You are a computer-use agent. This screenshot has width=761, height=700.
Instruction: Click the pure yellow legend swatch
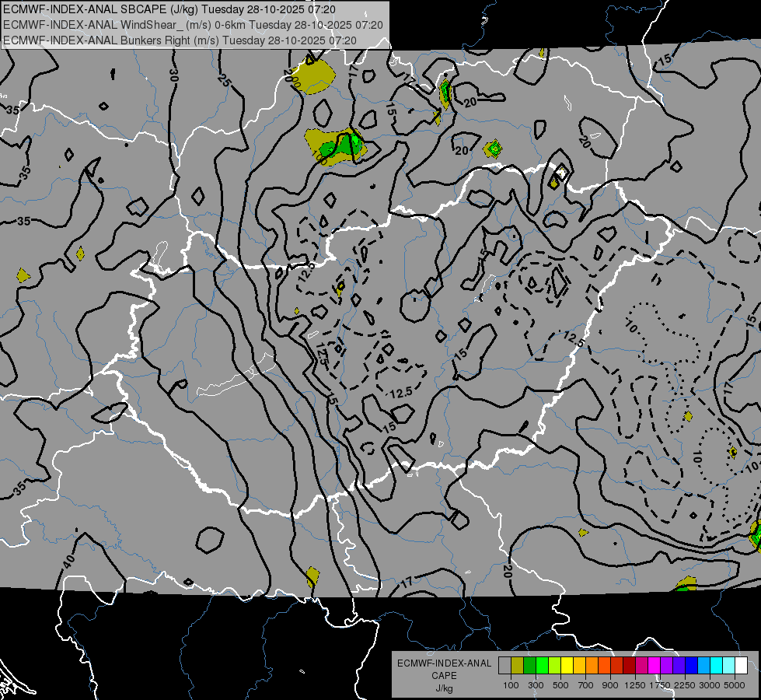[567, 666]
